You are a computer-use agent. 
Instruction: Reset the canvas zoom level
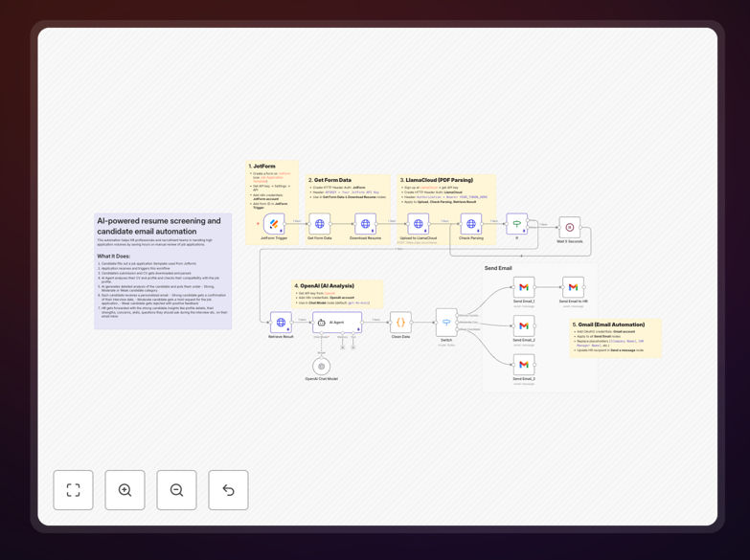tap(228, 490)
